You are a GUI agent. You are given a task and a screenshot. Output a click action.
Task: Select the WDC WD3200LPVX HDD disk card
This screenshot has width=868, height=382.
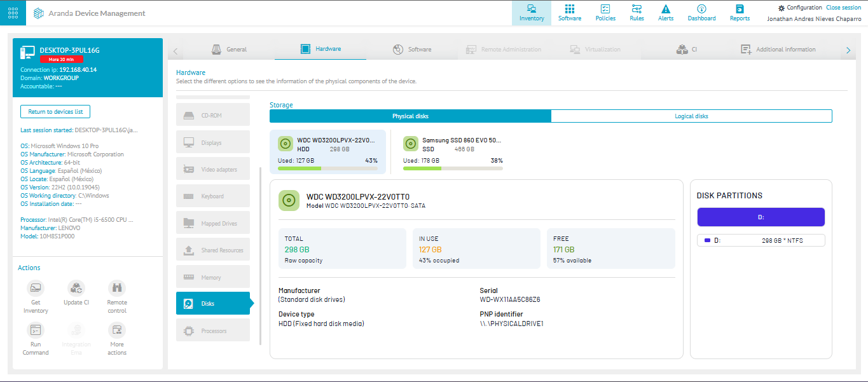coord(327,152)
